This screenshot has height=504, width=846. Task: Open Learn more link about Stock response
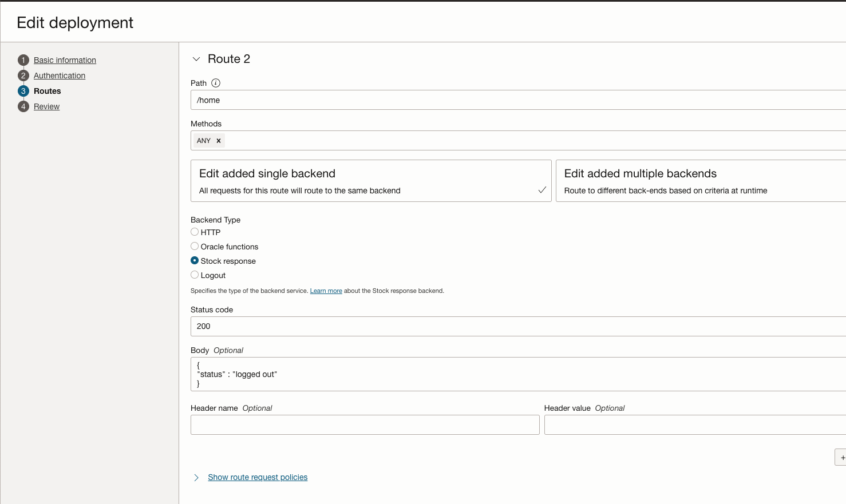(326, 291)
